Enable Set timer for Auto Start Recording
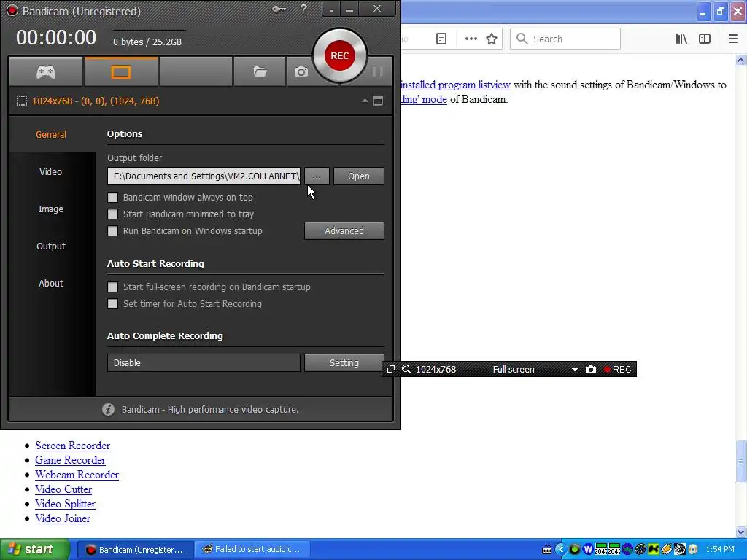The height and width of the screenshot is (560, 747). [112, 304]
